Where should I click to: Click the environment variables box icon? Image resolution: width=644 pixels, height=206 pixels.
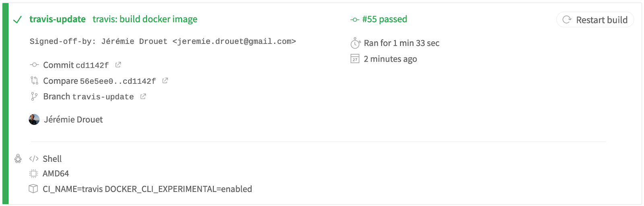coord(33,189)
